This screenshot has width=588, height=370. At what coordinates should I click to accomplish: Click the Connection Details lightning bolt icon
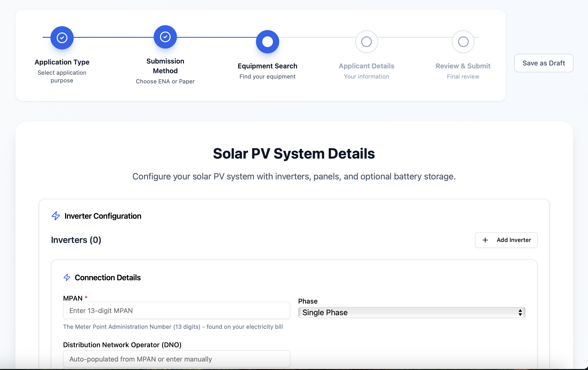point(67,277)
